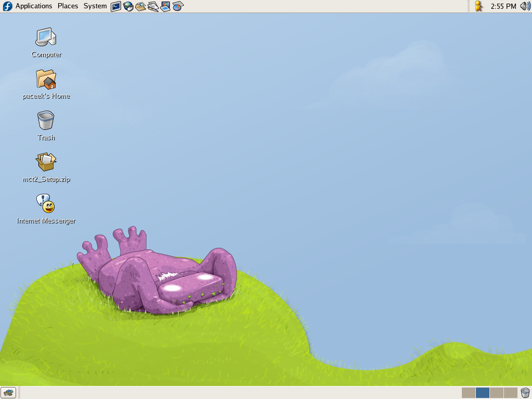Select the Internet Messenger desktop launcher

tap(46, 204)
